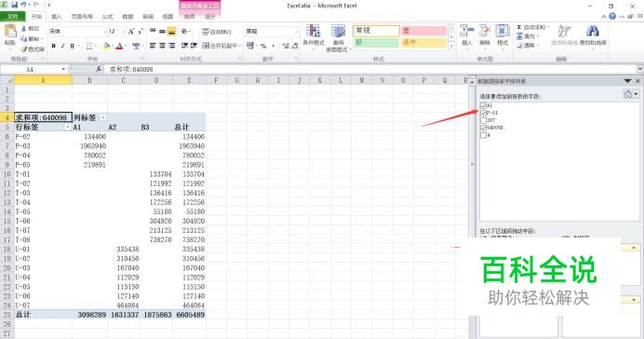Click the formula bar input field
The height and width of the screenshot is (339, 644).
pyautogui.click(x=369, y=70)
